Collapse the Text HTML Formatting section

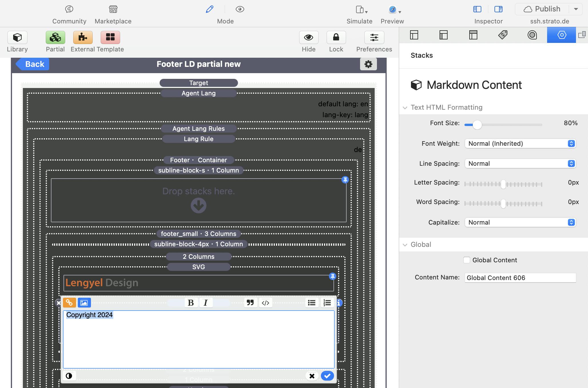pos(405,108)
